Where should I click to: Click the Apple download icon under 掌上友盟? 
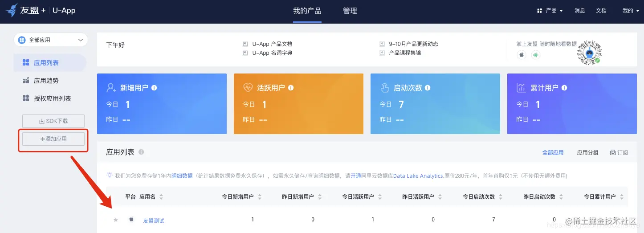click(521, 55)
